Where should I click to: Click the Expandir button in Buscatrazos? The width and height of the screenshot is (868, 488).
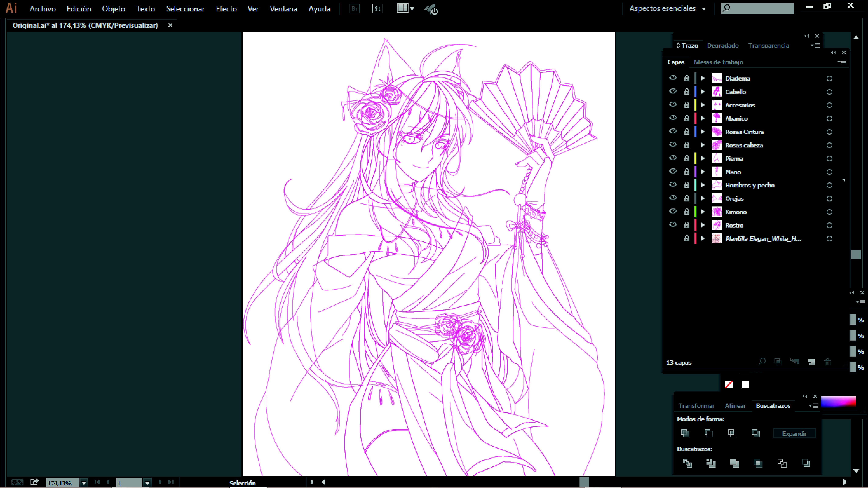794,433
